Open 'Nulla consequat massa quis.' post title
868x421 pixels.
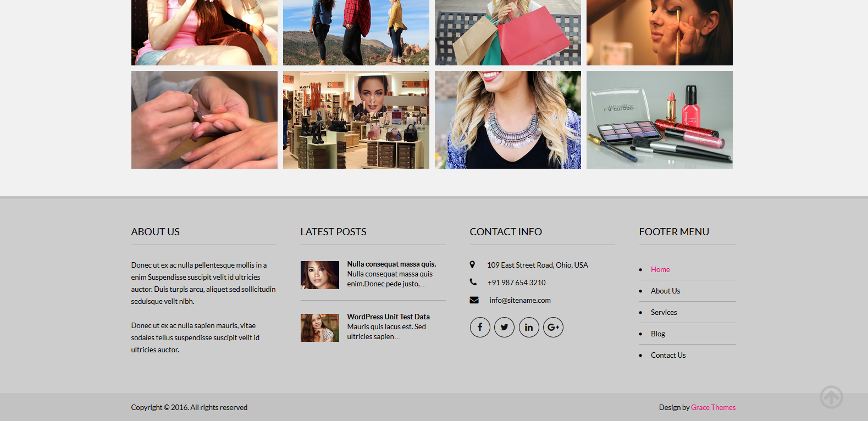click(391, 264)
